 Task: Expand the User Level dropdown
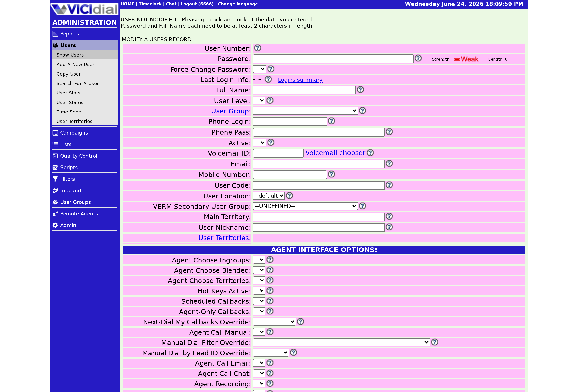pyautogui.click(x=259, y=101)
